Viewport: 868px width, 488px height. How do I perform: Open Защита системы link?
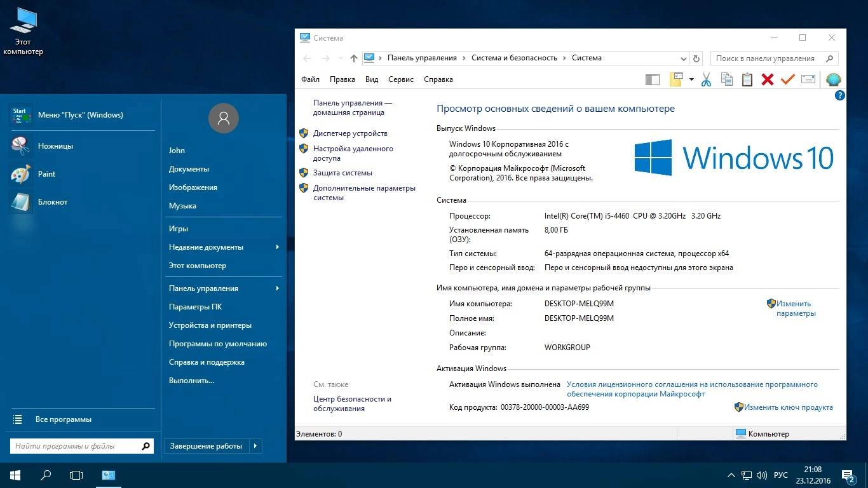click(x=342, y=173)
